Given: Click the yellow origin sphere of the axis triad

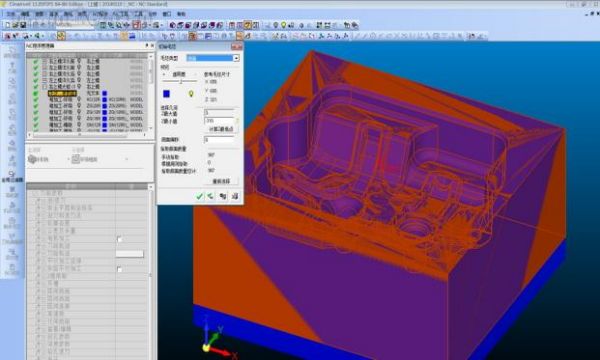Looking at the screenshot, I should (x=206, y=348).
